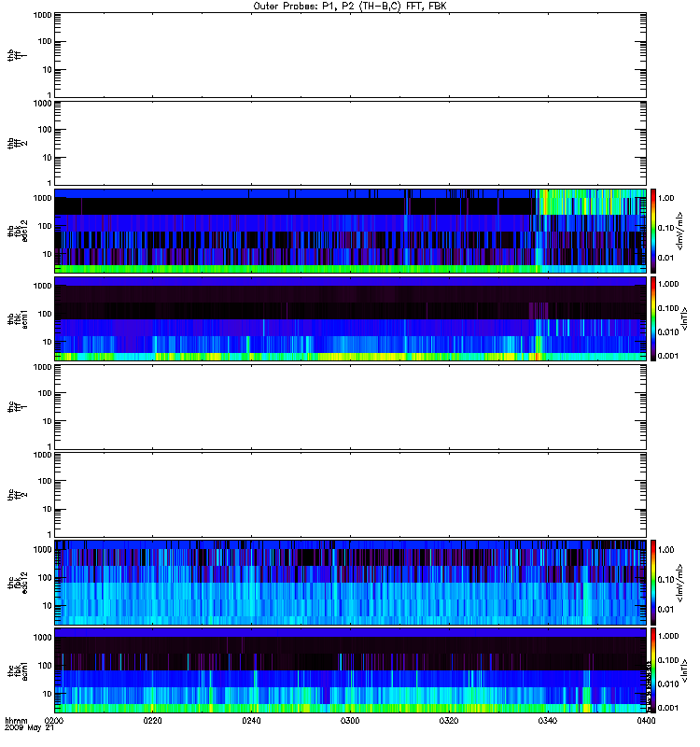Click the '0.01' tick on thc edc12 color bar

pos(666,610)
